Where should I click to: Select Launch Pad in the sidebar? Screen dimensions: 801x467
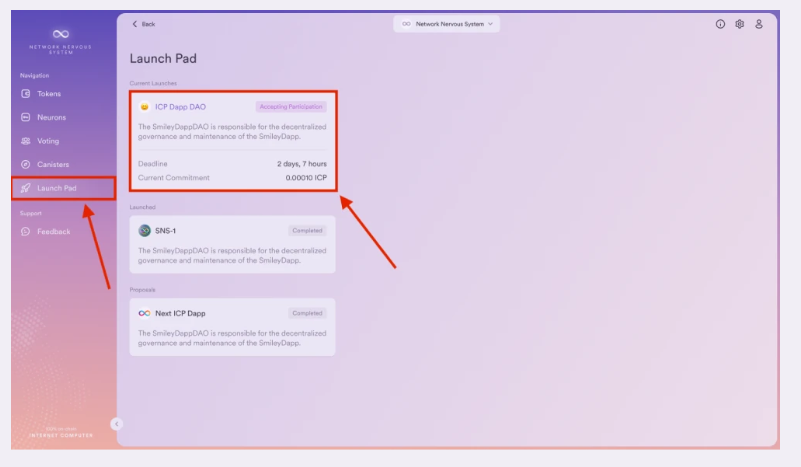point(63,188)
